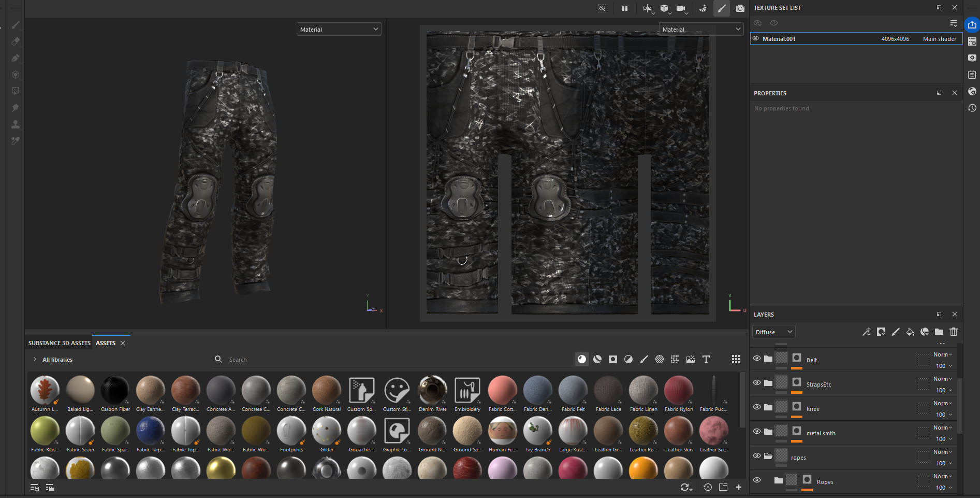Image resolution: width=980 pixels, height=498 pixels.
Task: Select the Denim Rivet material thumbnail
Action: pyautogui.click(x=432, y=390)
